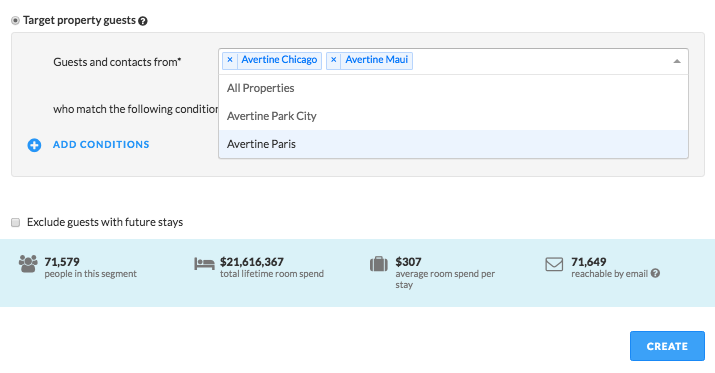The height and width of the screenshot is (373, 715).
Task: Click the blue plus Add Conditions icon
Action: point(34,145)
